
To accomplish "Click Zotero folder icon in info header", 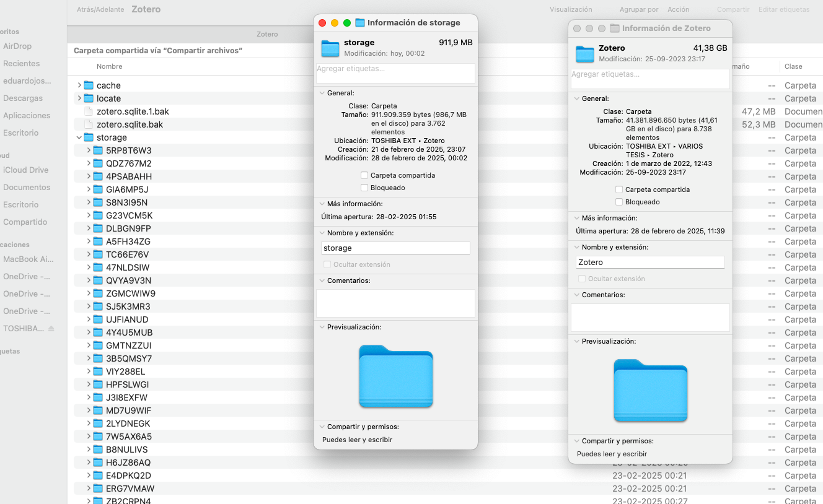I will (585, 53).
